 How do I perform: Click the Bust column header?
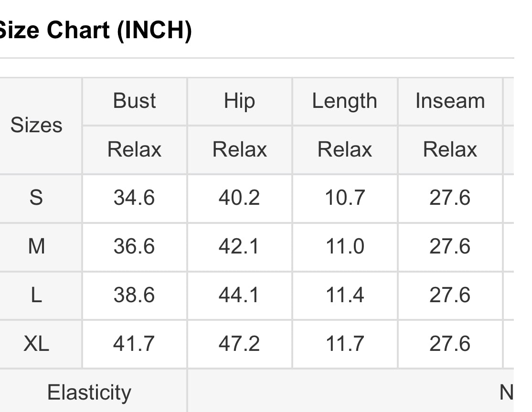coord(134,101)
